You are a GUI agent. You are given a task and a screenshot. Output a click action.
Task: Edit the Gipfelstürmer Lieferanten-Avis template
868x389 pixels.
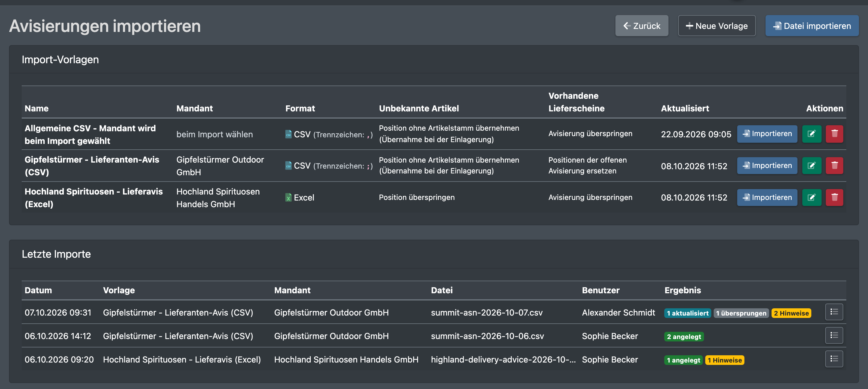tap(811, 166)
